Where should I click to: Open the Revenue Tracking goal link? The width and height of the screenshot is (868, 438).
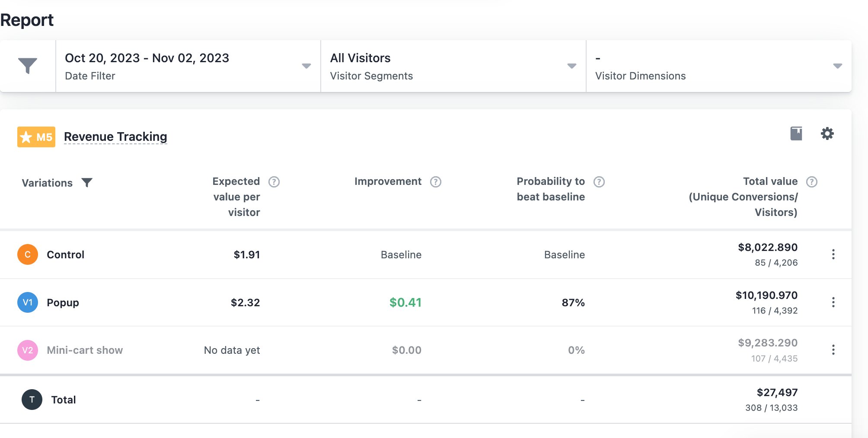pyautogui.click(x=115, y=136)
